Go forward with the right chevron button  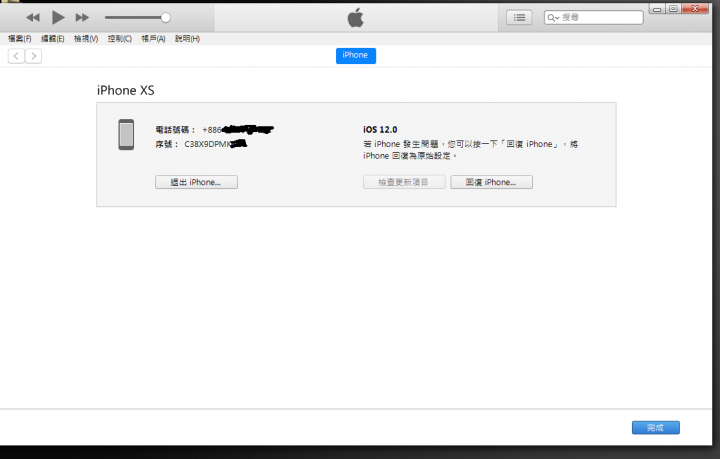[x=34, y=56]
